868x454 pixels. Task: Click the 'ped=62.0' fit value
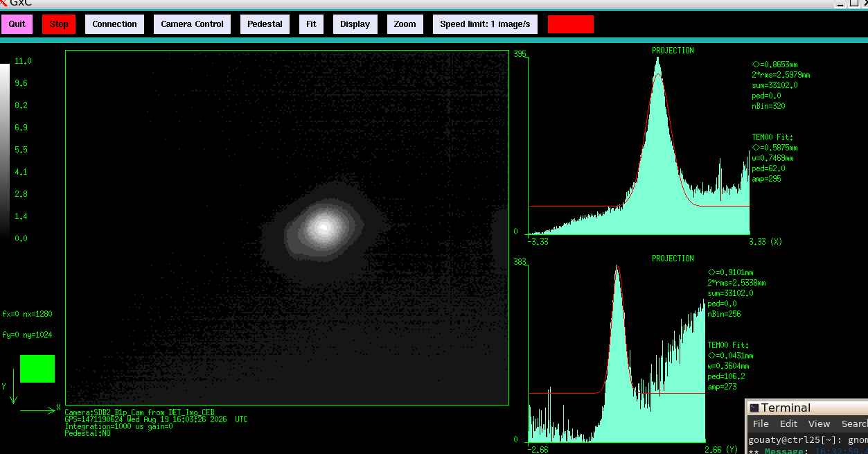coord(768,168)
